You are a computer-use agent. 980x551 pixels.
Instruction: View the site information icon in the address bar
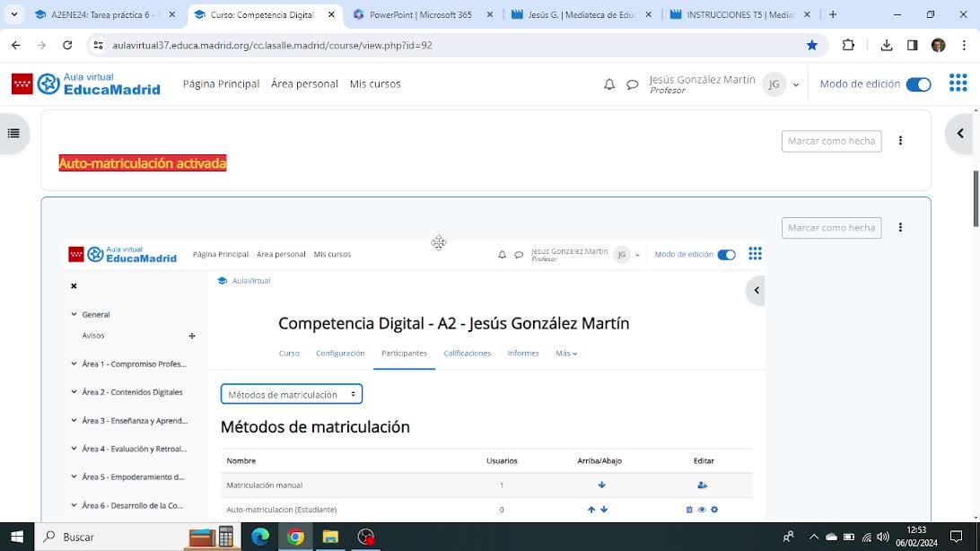[98, 45]
